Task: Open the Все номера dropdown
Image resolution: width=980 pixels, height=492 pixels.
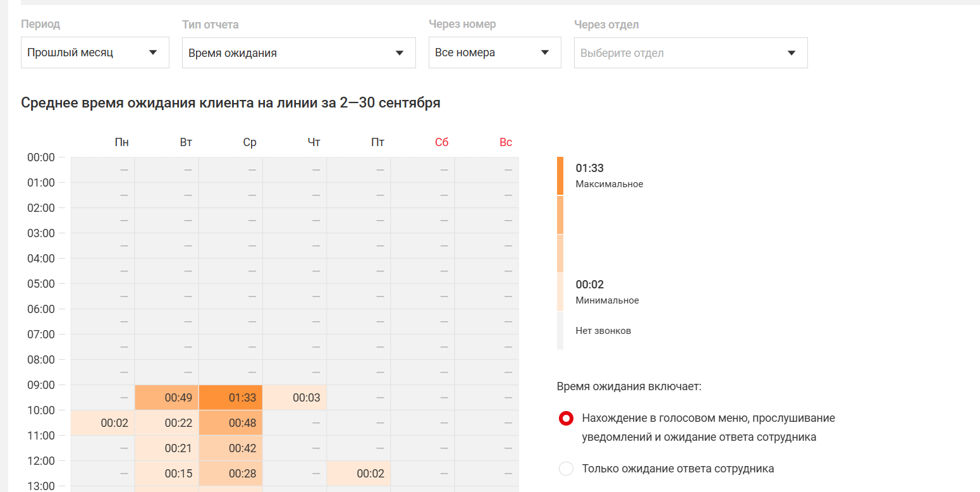Action: point(494,52)
